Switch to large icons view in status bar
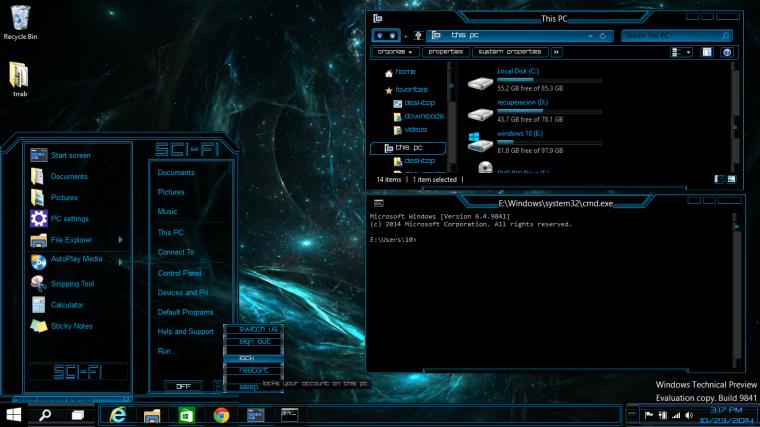This screenshot has height=427, width=760. 733,179
